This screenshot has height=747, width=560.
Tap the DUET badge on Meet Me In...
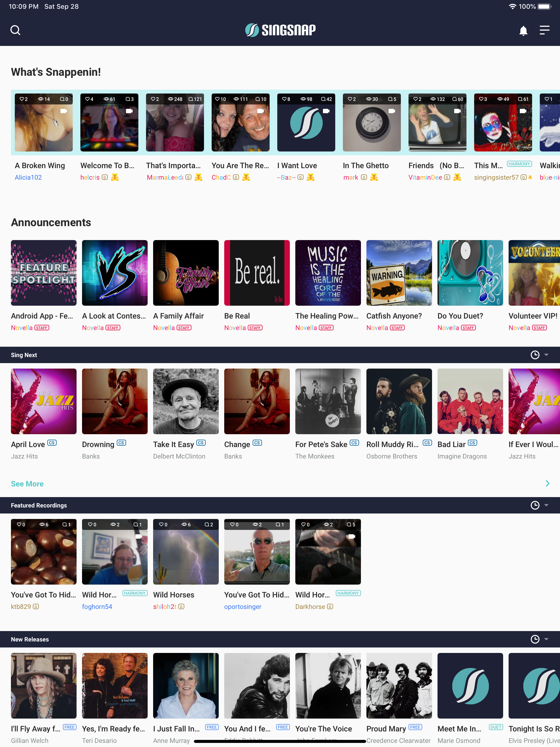coord(496,727)
